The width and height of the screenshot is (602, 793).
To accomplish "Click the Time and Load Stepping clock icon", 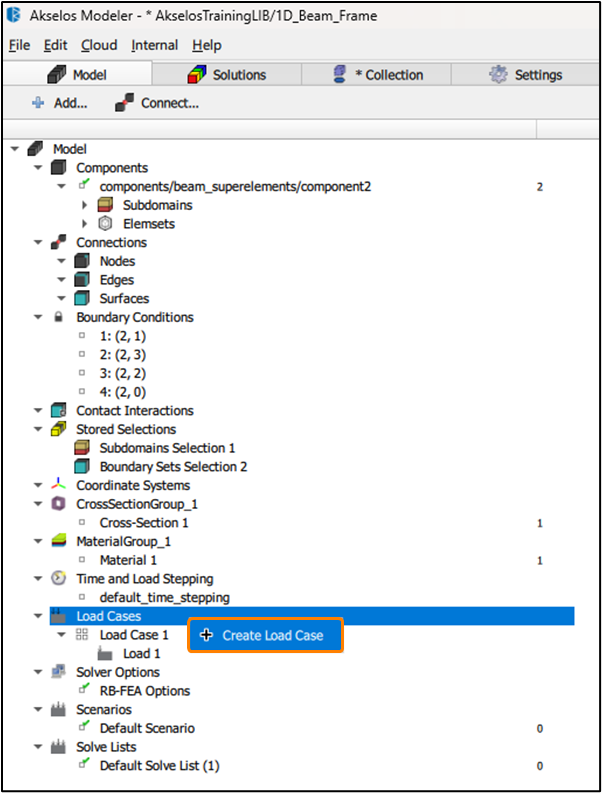I will point(59,578).
